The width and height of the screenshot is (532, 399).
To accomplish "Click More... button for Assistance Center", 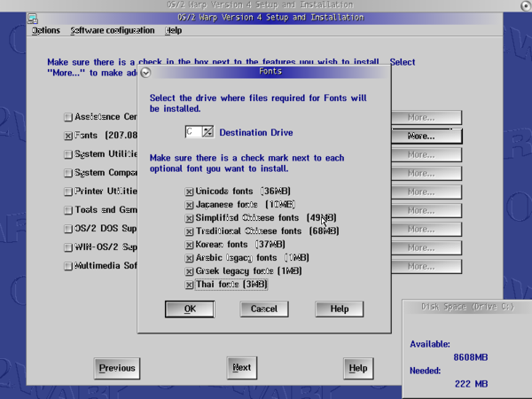I will point(426,117).
